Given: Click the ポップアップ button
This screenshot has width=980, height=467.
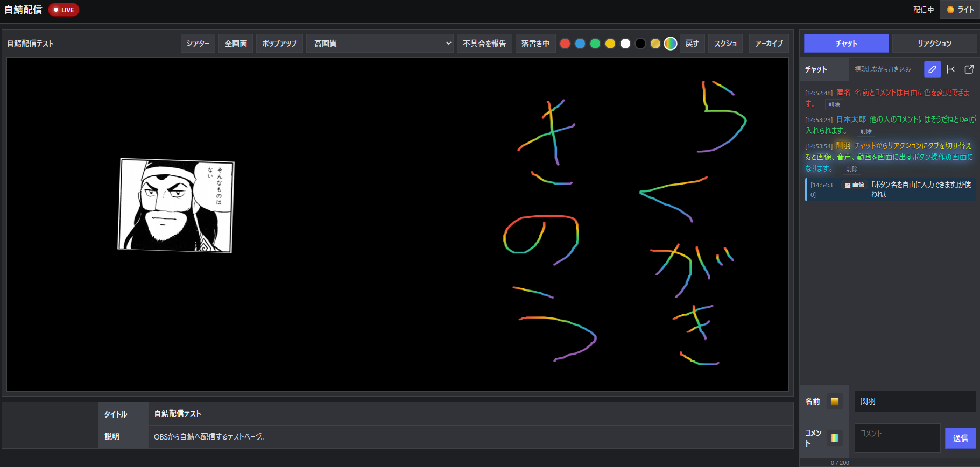Looking at the screenshot, I should coord(279,44).
